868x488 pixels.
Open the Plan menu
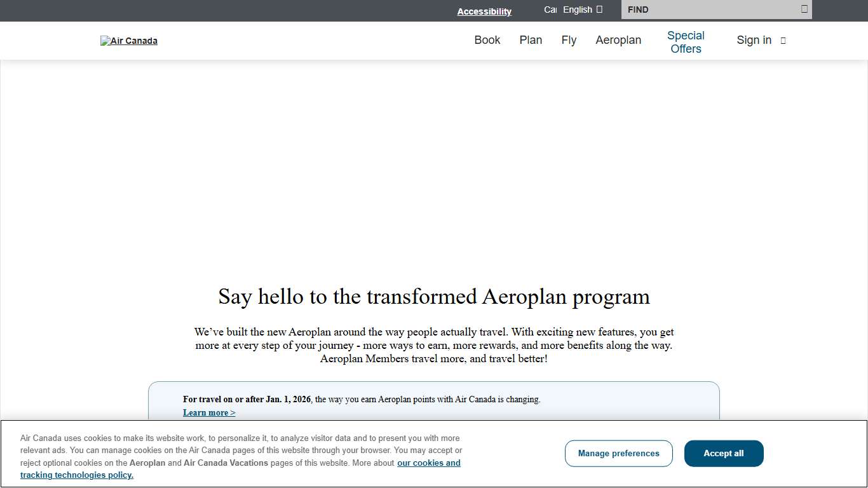531,40
